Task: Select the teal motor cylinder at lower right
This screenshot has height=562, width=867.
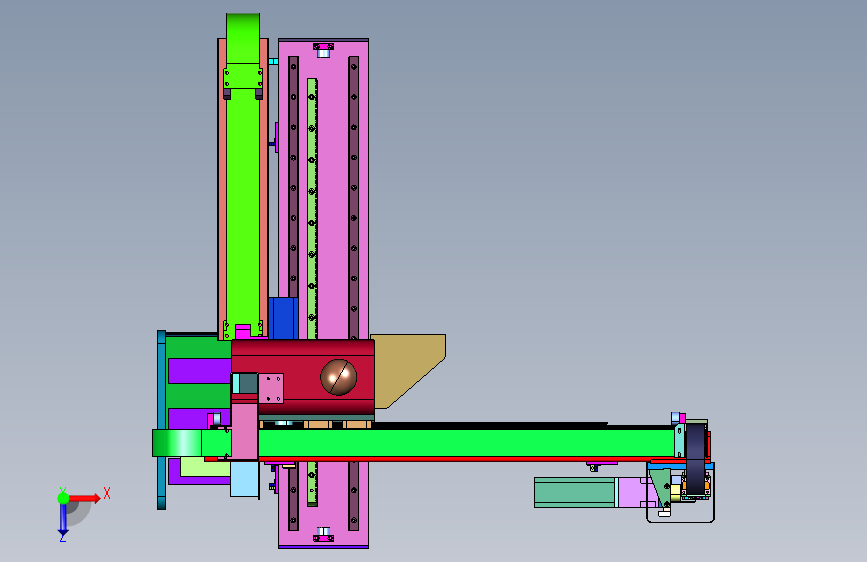Action: [574, 492]
